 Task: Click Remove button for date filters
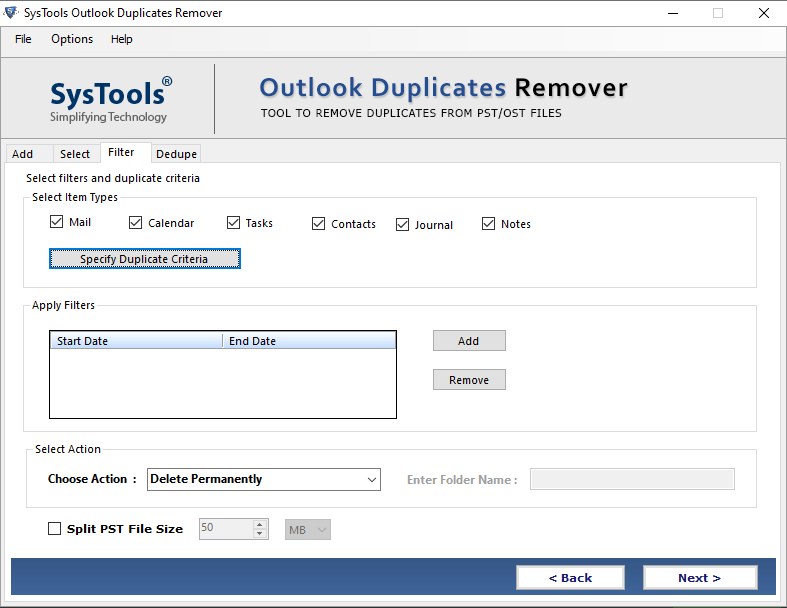469,380
